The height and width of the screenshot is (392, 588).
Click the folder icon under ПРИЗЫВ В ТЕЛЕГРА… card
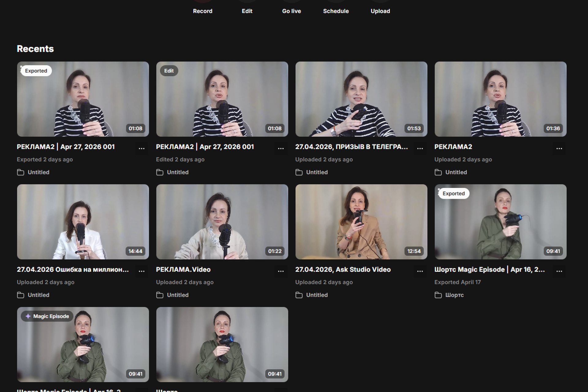point(299,172)
